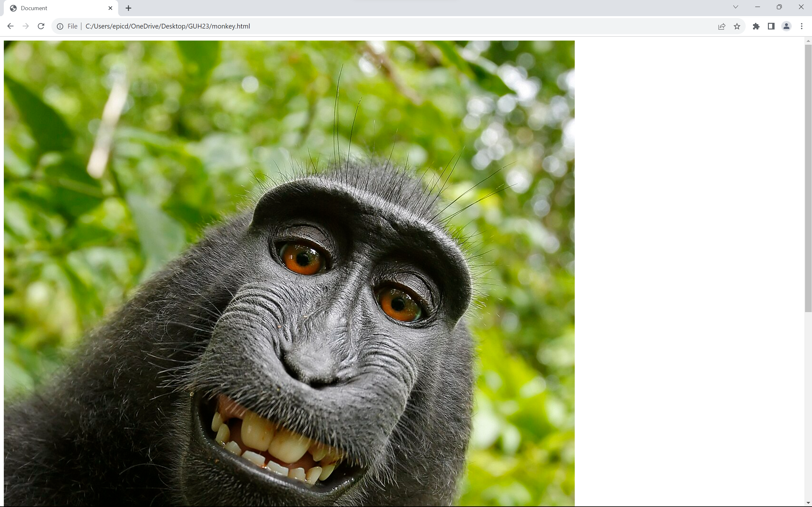The image size is (812, 507).
Task: Click the vertical scrollbar thumb
Action: tap(808, 178)
